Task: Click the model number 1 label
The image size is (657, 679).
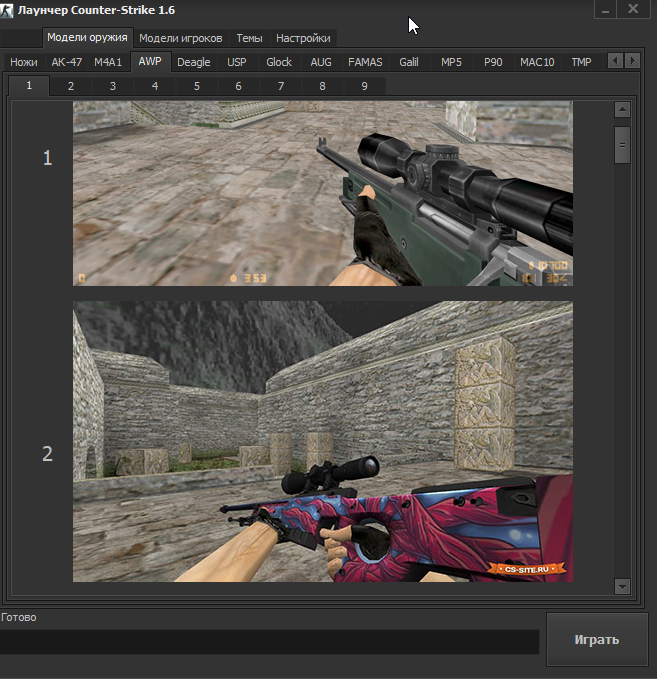Action: pyautogui.click(x=47, y=158)
